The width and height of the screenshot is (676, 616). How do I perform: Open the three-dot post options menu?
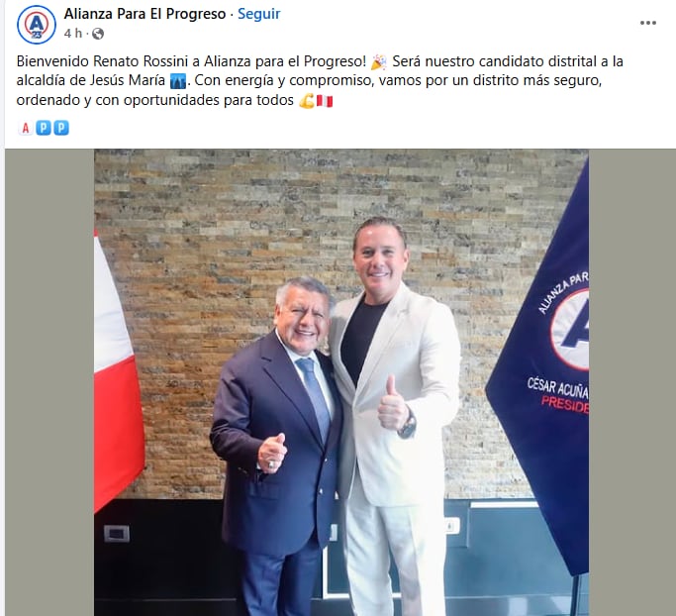[x=648, y=23]
